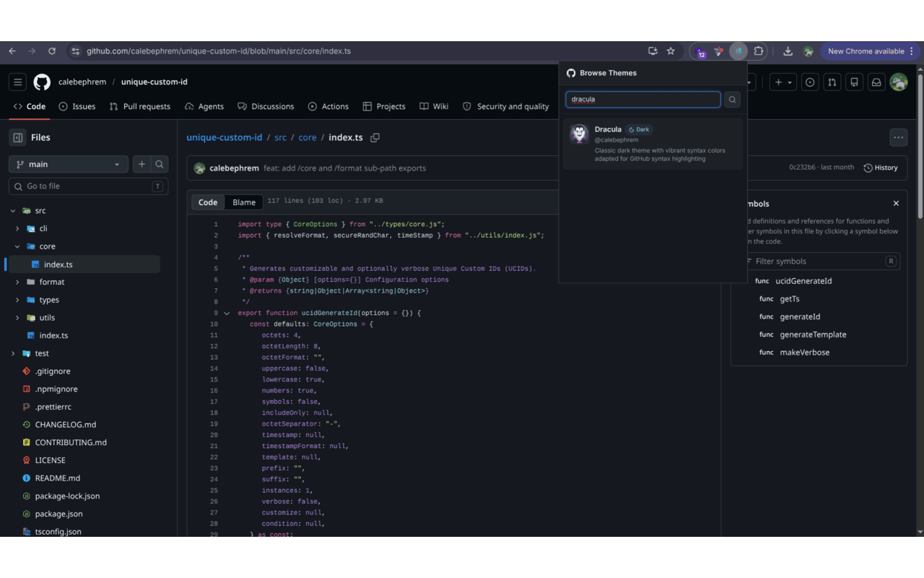Collapse the Files side panel
The width and height of the screenshot is (924, 578).
(18, 137)
